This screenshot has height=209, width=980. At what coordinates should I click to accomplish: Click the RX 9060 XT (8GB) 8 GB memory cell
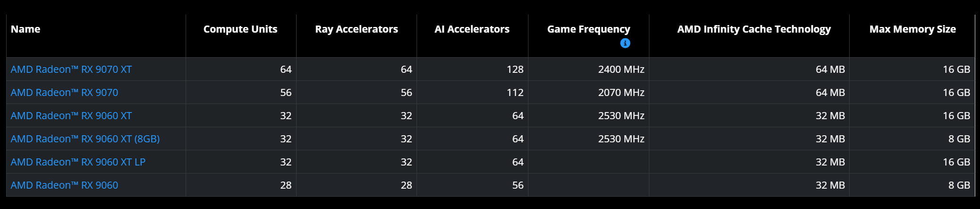[x=959, y=139]
